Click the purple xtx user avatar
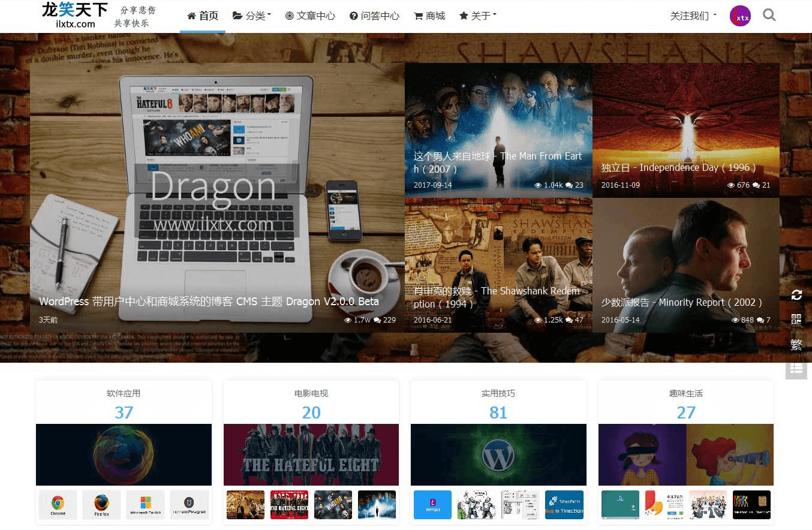Image resolution: width=812 pixels, height=530 pixels. point(740,16)
